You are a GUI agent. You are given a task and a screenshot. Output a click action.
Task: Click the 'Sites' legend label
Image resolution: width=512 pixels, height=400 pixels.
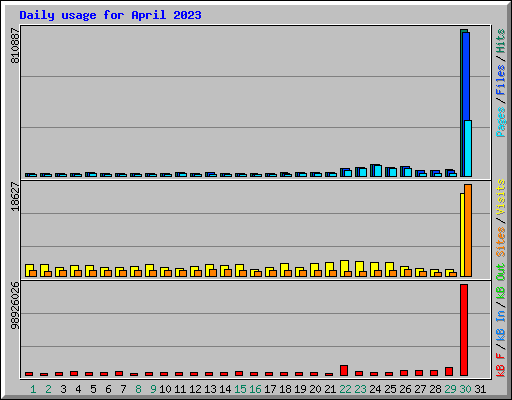point(501,242)
